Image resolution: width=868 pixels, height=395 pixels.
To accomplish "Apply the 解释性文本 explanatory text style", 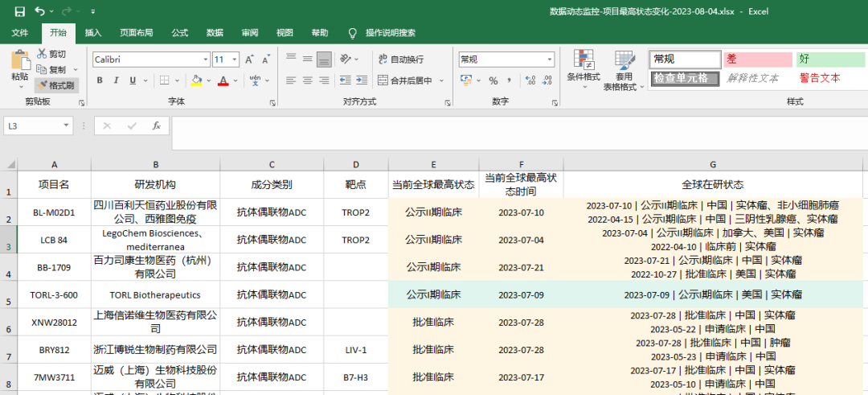I will (758, 78).
